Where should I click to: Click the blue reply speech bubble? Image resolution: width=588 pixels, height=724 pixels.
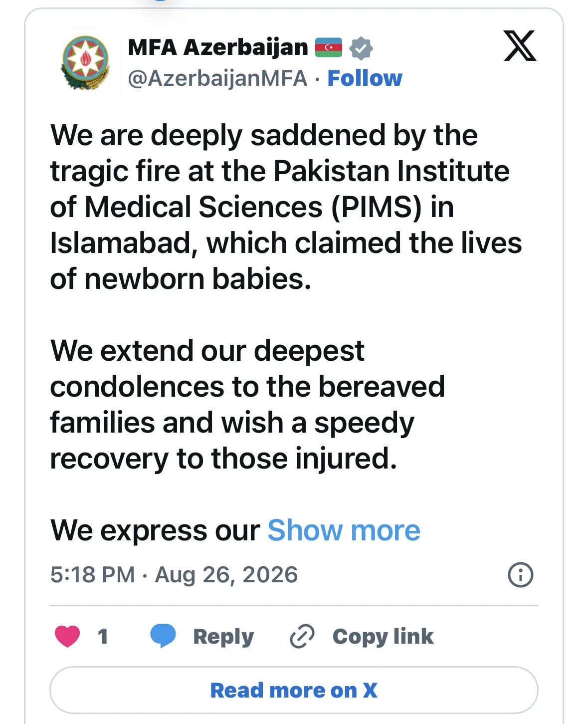(163, 636)
